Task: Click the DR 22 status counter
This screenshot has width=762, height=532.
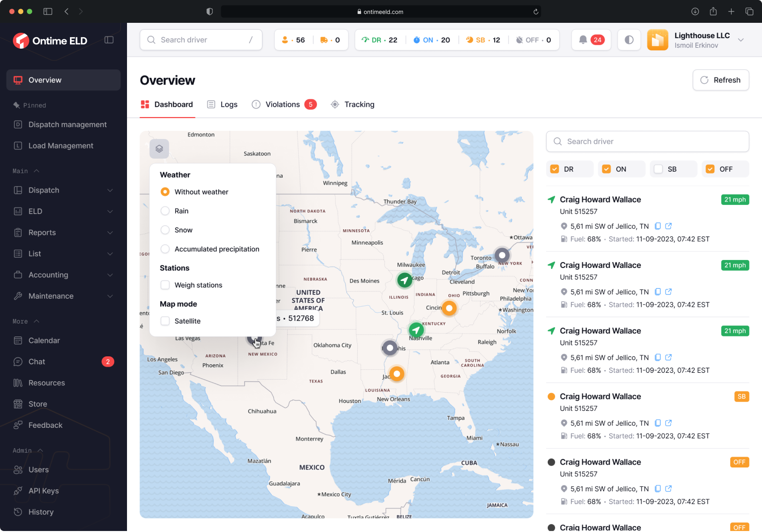Action: click(x=379, y=40)
